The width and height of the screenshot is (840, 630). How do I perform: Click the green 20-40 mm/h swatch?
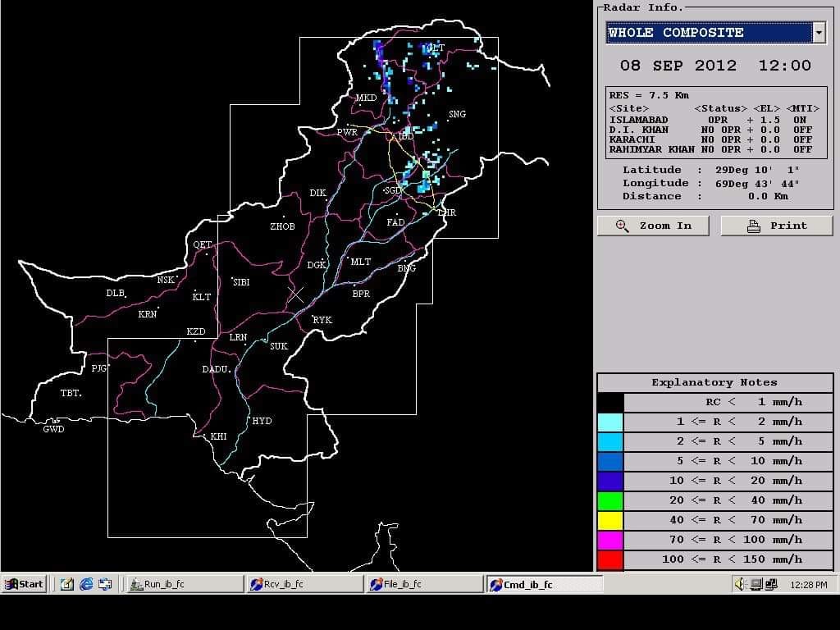(x=610, y=500)
